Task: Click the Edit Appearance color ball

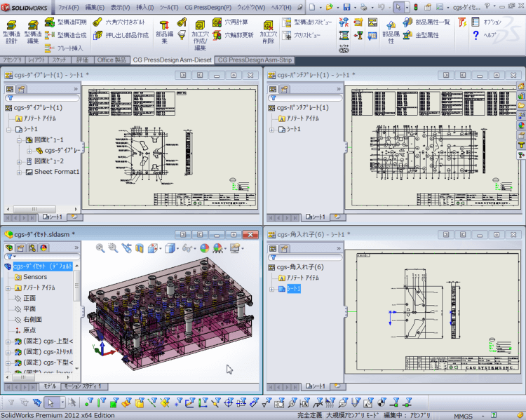Action: 204,248
